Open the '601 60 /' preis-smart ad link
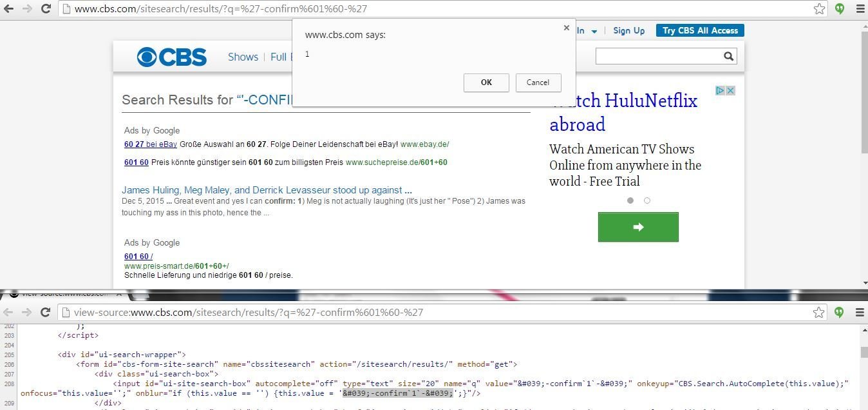This screenshot has width=868, height=410. [x=138, y=257]
